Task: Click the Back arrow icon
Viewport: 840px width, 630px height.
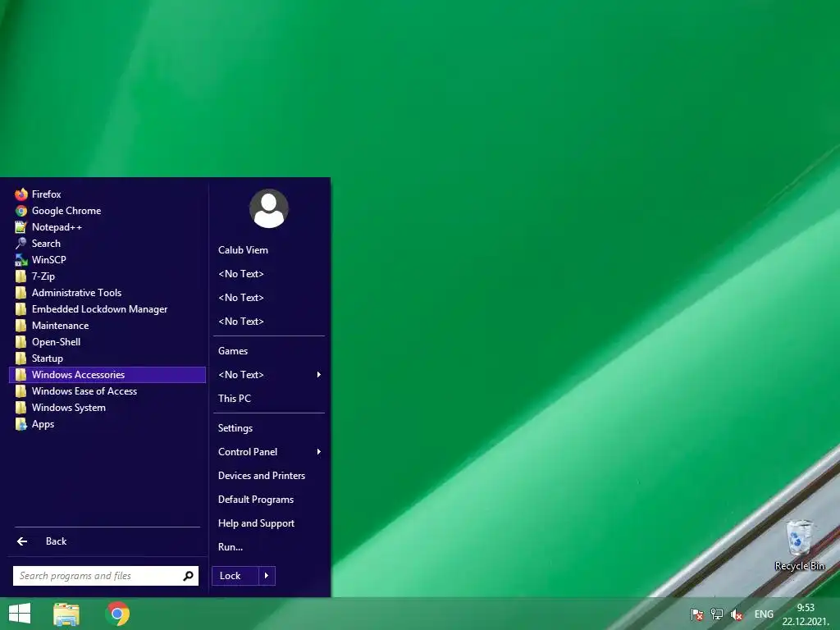Action: pos(22,541)
